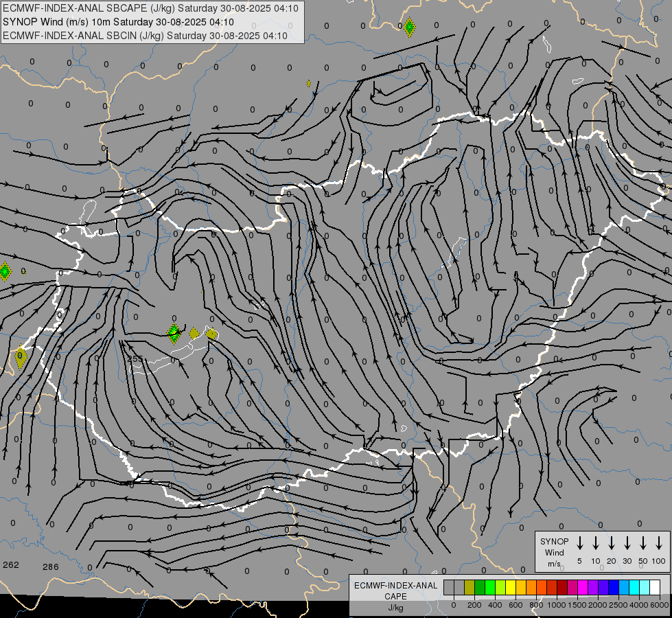Click the 200 legend scale label

click(474, 605)
